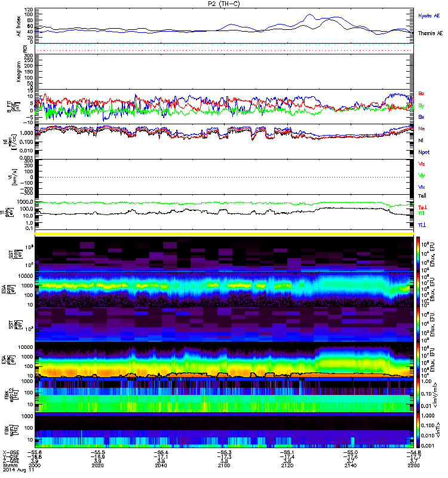Click the 'AE Index' y-axis label
Image resolution: width=448 pixels, height=478 pixels.
tap(19, 26)
